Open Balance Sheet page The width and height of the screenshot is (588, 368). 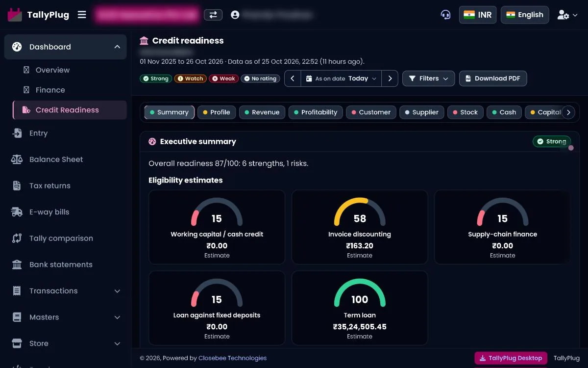point(56,159)
